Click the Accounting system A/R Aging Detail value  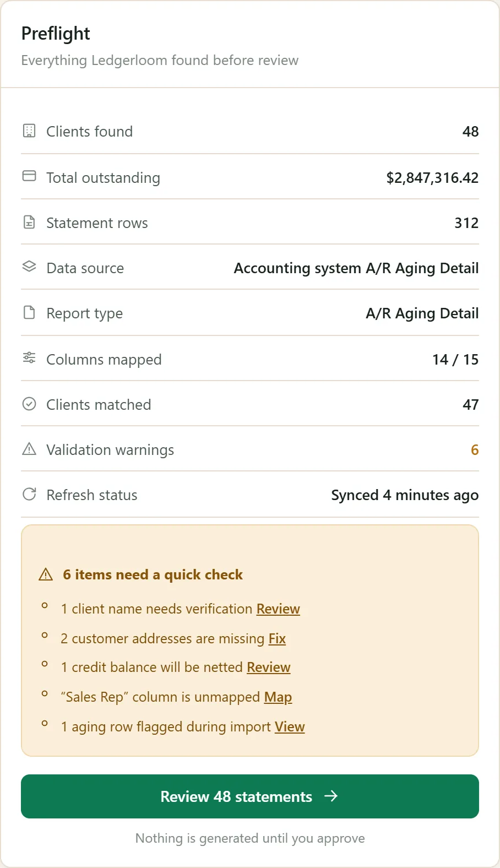(x=356, y=268)
